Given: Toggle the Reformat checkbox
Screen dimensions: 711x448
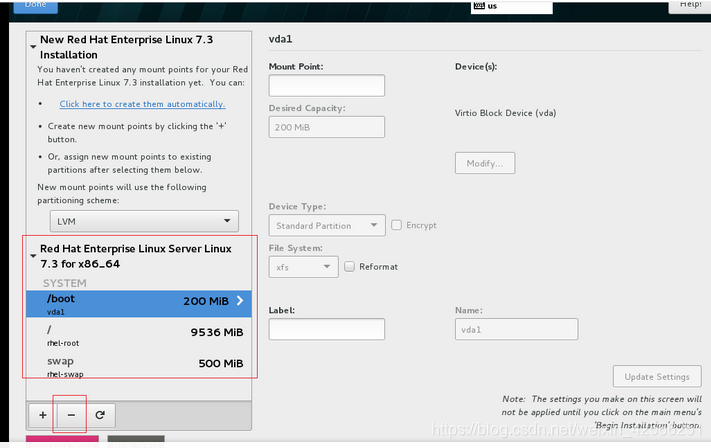Looking at the screenshot, I should point(349,267).
